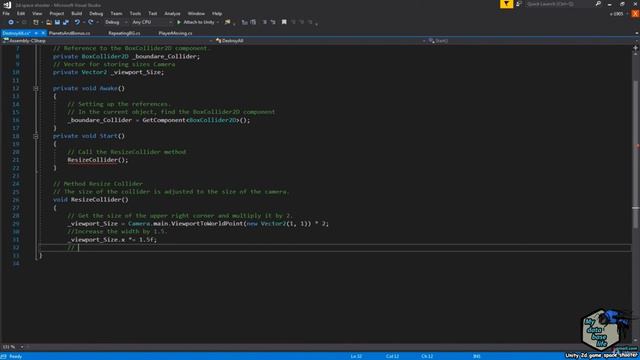This screenshot has width=640, height=360.
Task: Open the Start() member navigation dropdown
Action: [533, 41]
